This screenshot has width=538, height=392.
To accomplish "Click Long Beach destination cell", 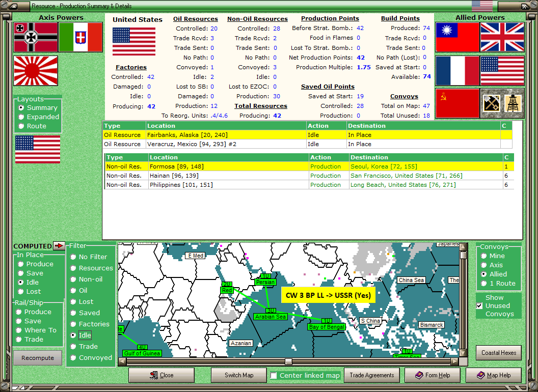I will (426, 185).
